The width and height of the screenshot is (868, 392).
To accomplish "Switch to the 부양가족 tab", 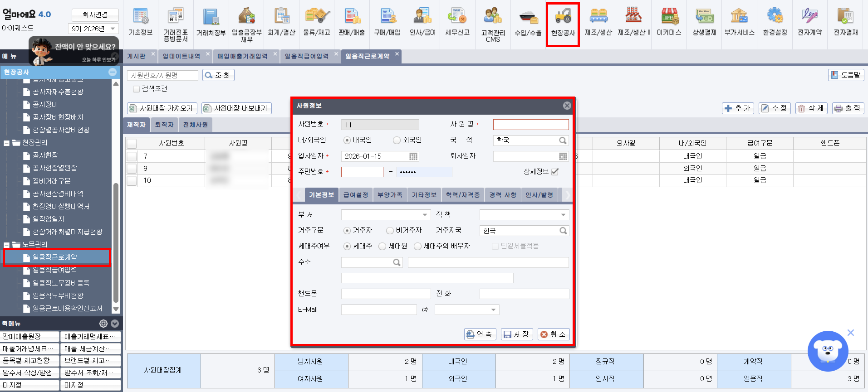I will click(x=390, y=195).
